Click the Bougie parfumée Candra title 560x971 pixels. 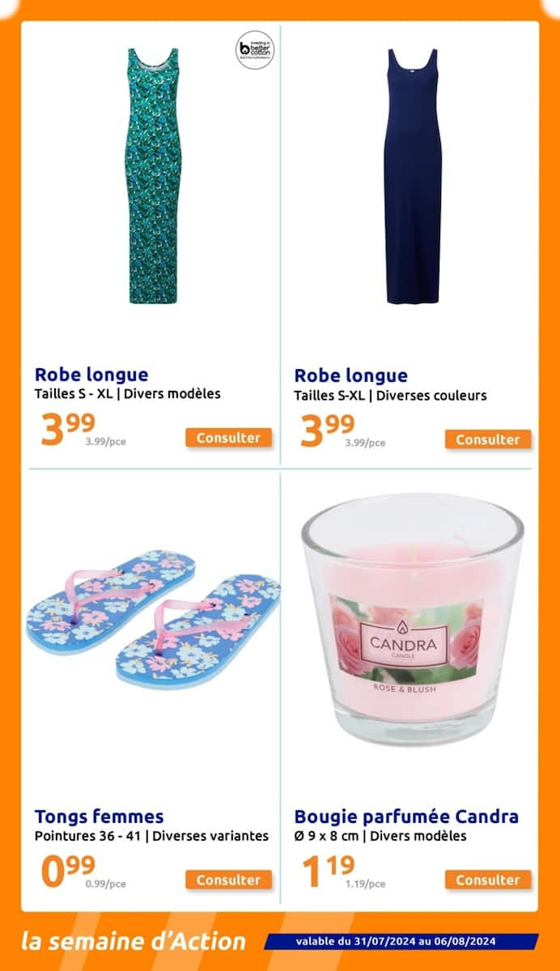406,816
